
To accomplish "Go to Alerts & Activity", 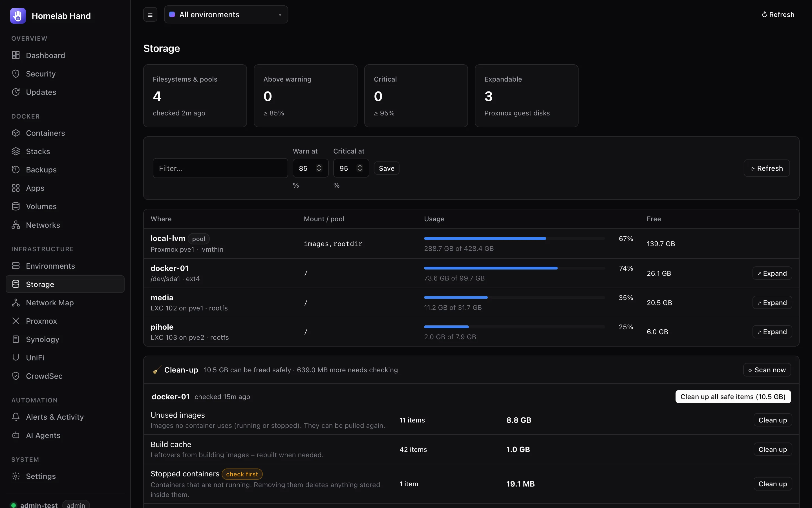I will (65, 417).
